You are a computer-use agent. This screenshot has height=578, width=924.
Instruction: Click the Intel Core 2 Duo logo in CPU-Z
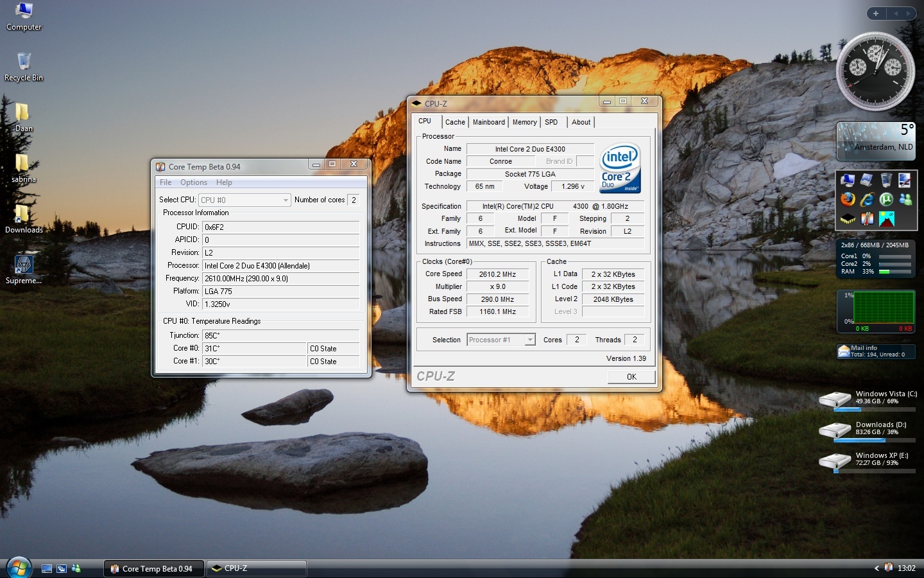tap(620, 168)
